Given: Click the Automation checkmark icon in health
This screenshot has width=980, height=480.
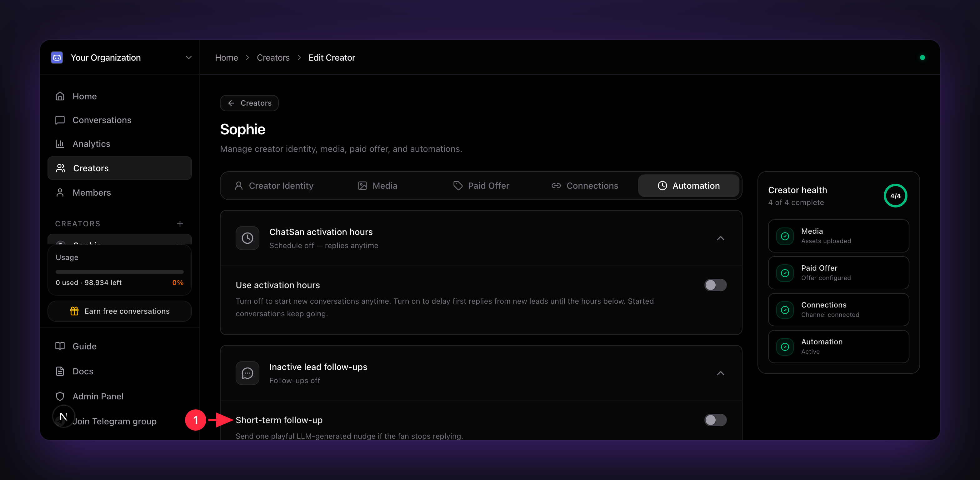Looking at the screenshot, I should 785,347.
